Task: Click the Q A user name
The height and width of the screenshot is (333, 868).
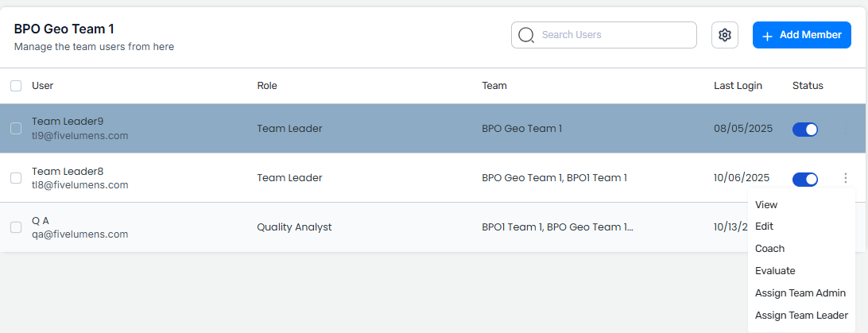Action: click(x=41, y=220)
